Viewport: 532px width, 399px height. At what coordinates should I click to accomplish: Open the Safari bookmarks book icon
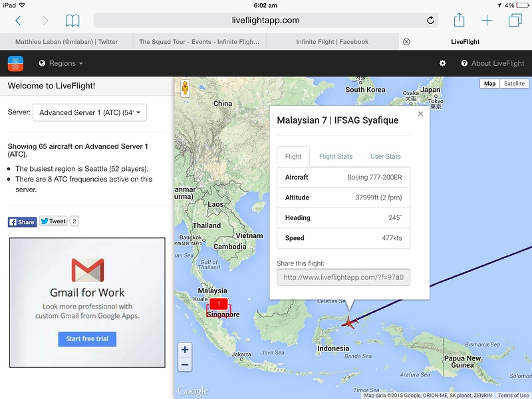pos(72,21)
